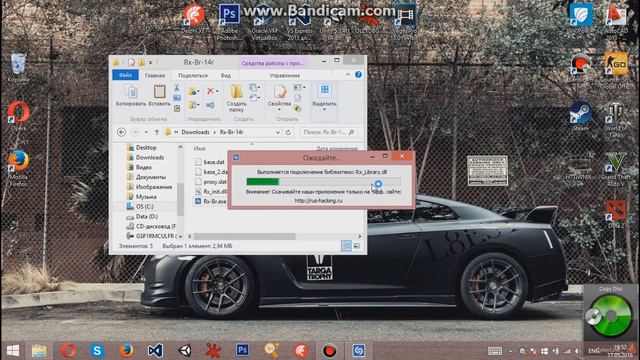
Task: Click Downloads in the address breadcrumb
Action: [x=195, y=132]
